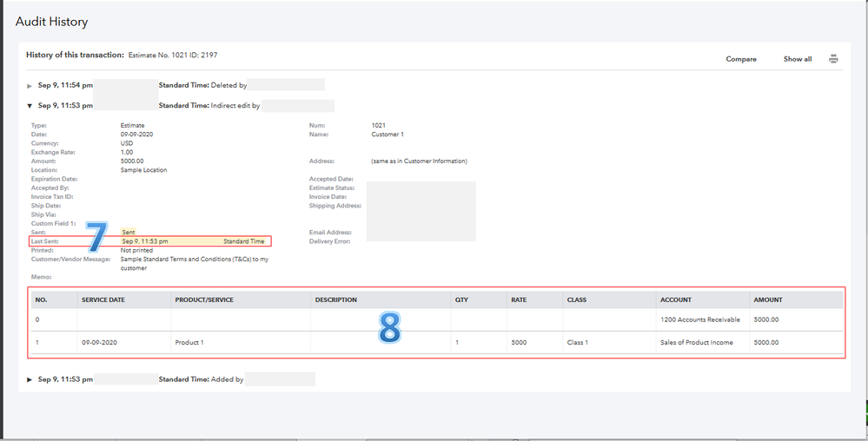
Task: Select the Last Sent value Sep 9, 11:53 pm
Action: [x=145, y=242]
